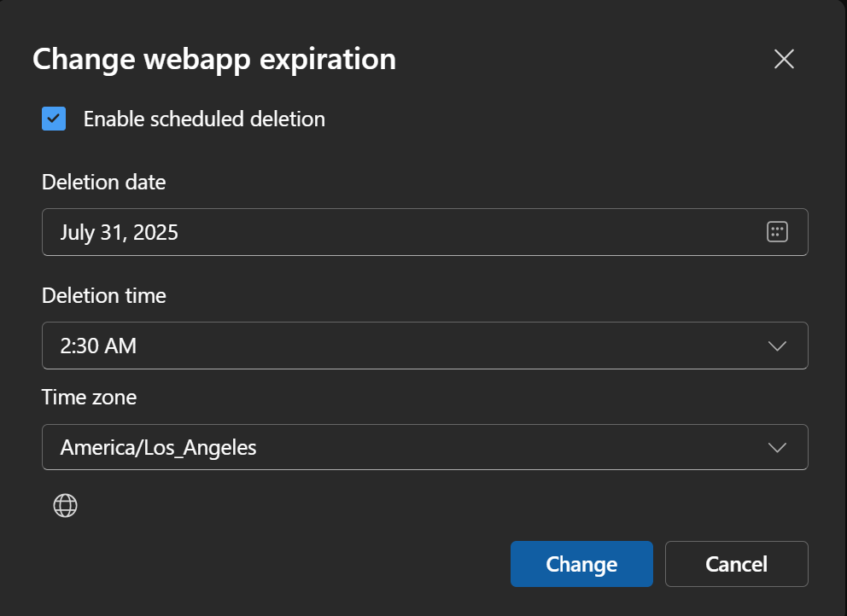This screenshot has width=847, height=616.
Task: Click the globe icon below Time zone
Action: [66, 505]
